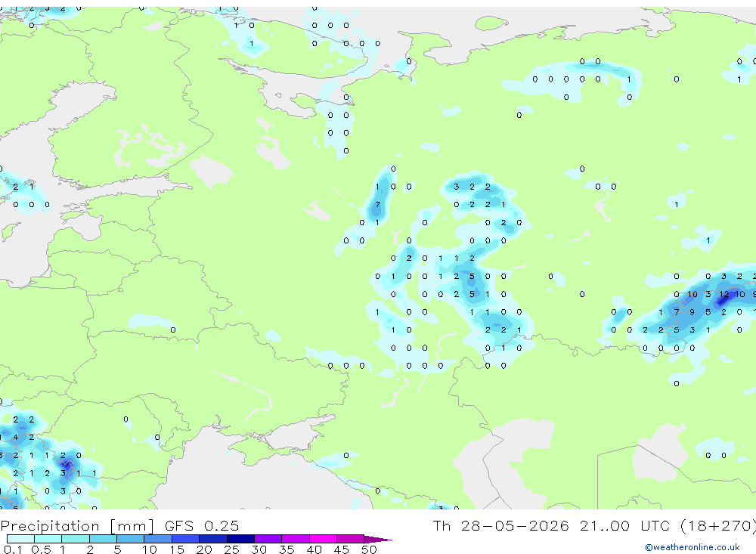The image size is (756, 554).
Task: Click the '0.5' legend scale label
Action: (42, 549)
